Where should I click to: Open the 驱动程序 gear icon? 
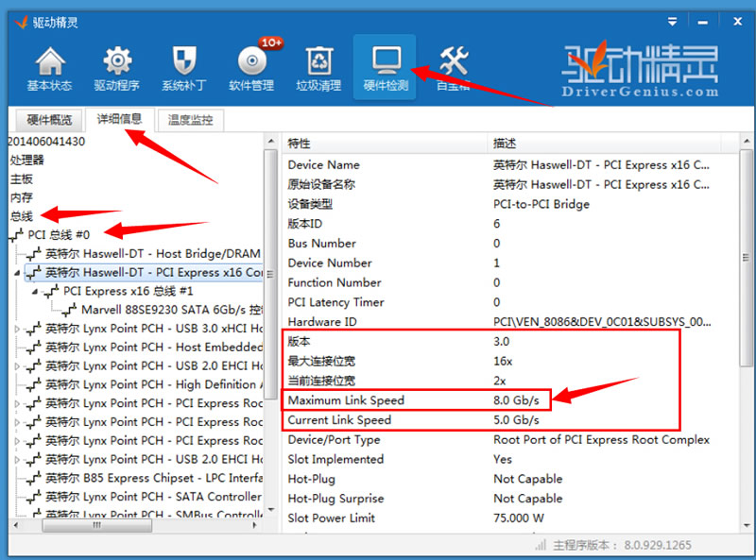coord(117,68)
